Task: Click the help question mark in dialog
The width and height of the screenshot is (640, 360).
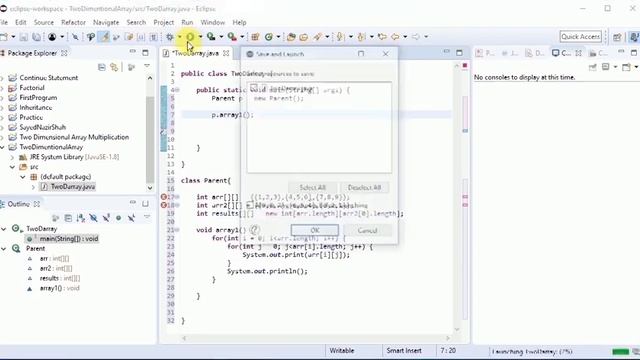Action: [255, 230]
